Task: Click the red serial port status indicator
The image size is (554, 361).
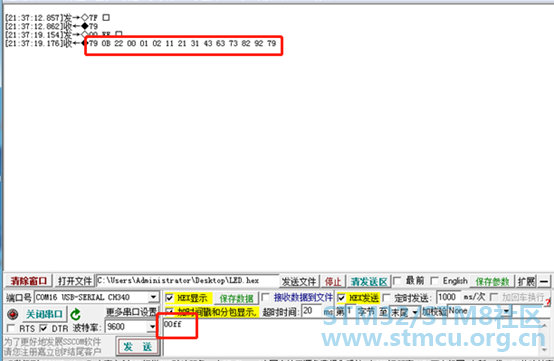Action: [13, 314]
